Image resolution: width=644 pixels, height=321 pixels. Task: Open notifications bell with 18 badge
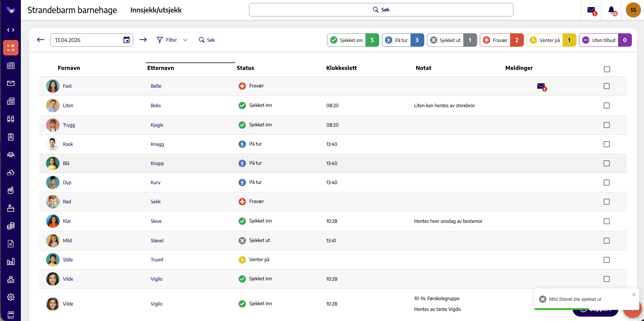[612, 10]
